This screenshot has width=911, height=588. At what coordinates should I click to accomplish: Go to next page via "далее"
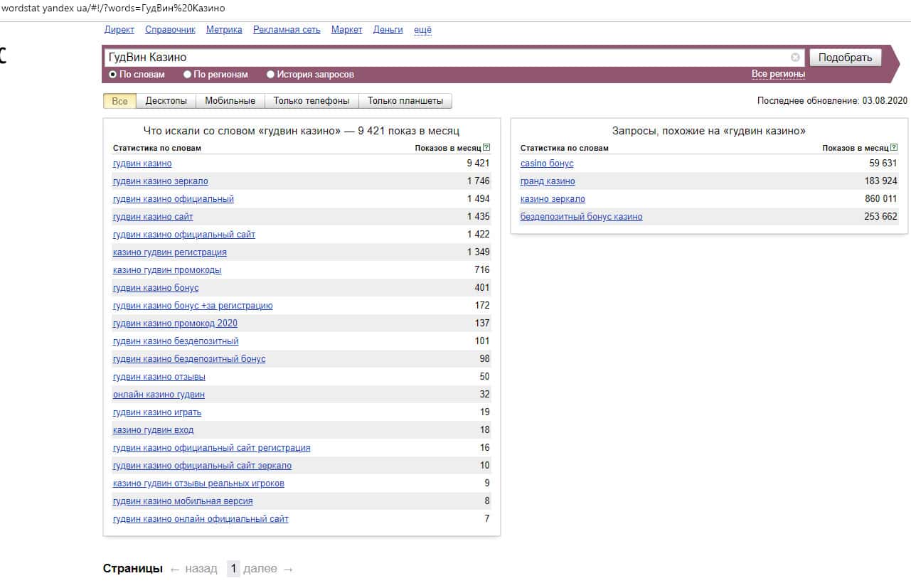click(260, 569)
